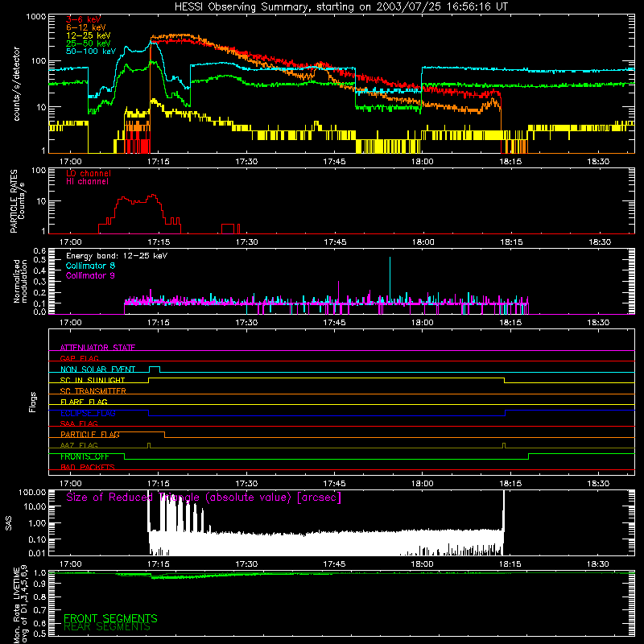Click the NON SOLAR EVENT raised pulse
644x644 pixels.
click(x=155, y=369)
